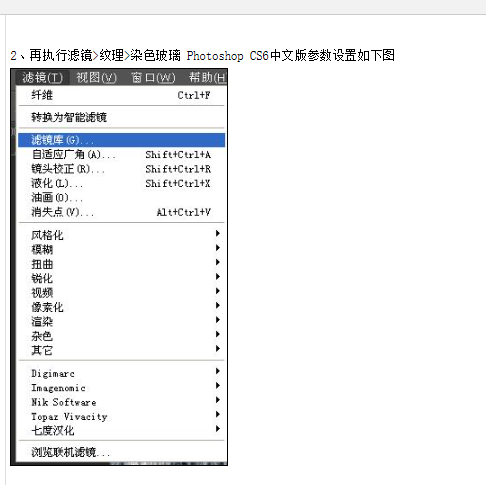Expand the 扭曲 submenu

pyautogui.click(x=122, y=264)
